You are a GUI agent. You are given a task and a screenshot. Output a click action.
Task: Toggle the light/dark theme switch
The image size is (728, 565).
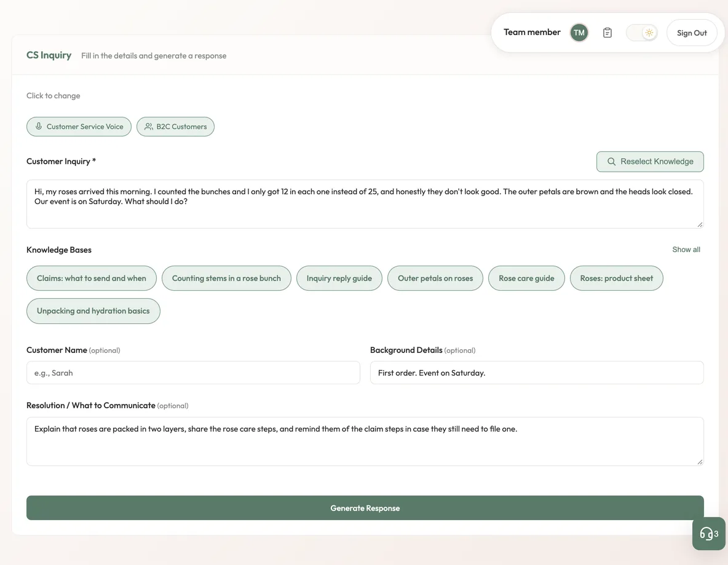[642, 33]
